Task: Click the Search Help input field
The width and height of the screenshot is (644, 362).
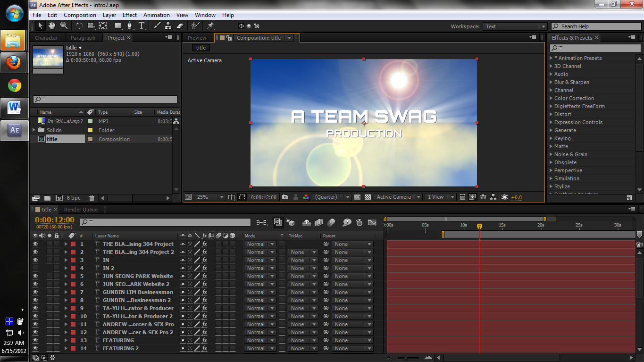Action: point(596,26)
